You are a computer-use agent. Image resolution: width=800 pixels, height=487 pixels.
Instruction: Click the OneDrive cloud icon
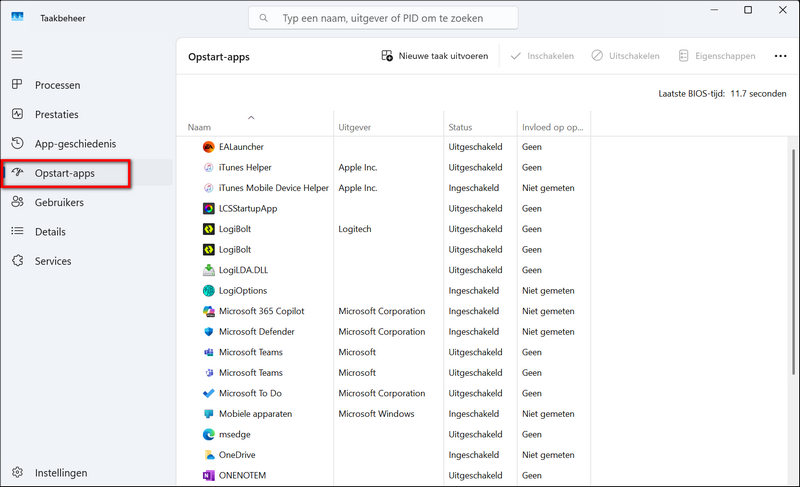[x=208, y=455]
